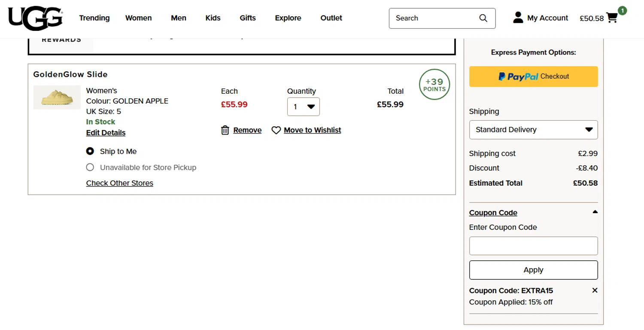Click the heart wishlist icon

276,130
